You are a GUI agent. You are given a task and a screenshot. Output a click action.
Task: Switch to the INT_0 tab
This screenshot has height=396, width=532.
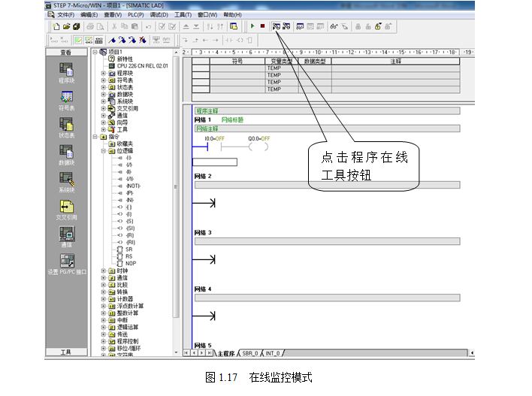click(273, 354)
